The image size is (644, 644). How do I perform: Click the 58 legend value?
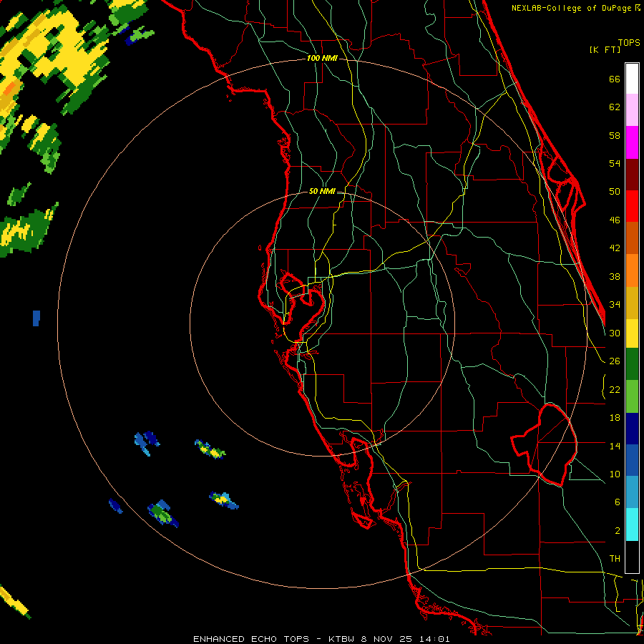615,135
